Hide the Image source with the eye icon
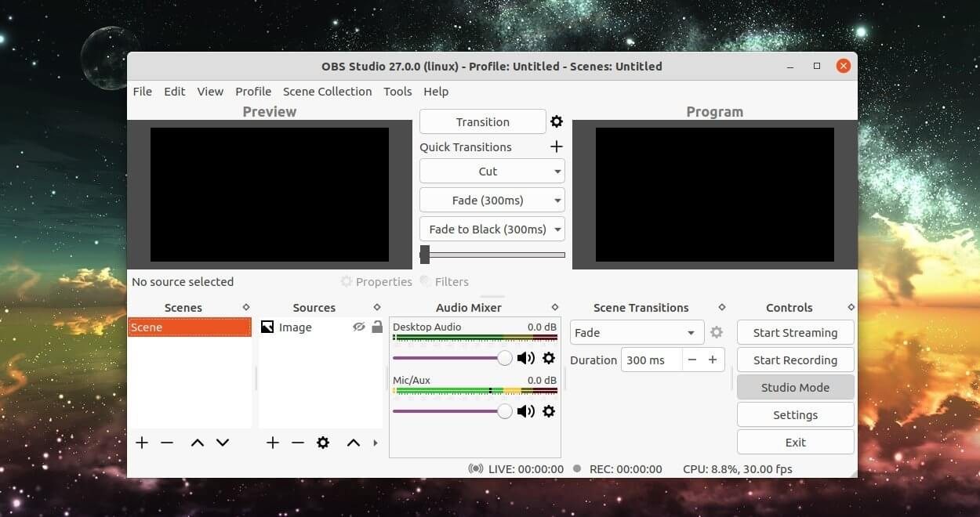Viewport: 980px width, 517px height. pos(359,327)
